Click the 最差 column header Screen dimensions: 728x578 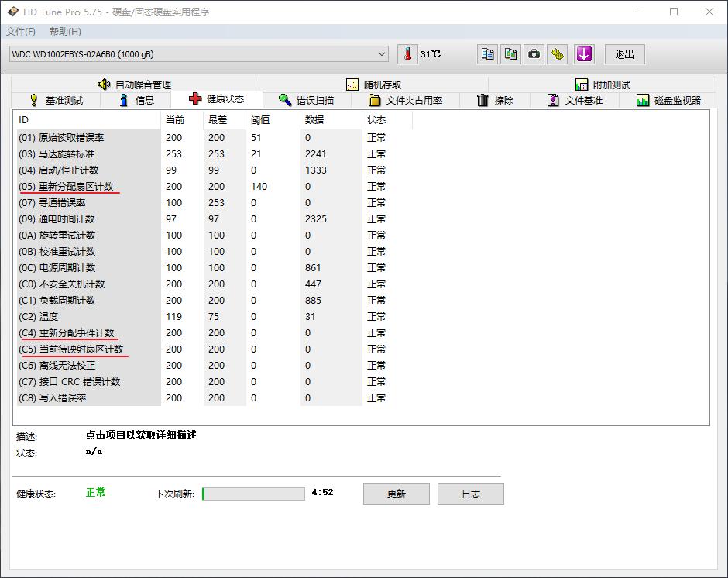[225, 120]
